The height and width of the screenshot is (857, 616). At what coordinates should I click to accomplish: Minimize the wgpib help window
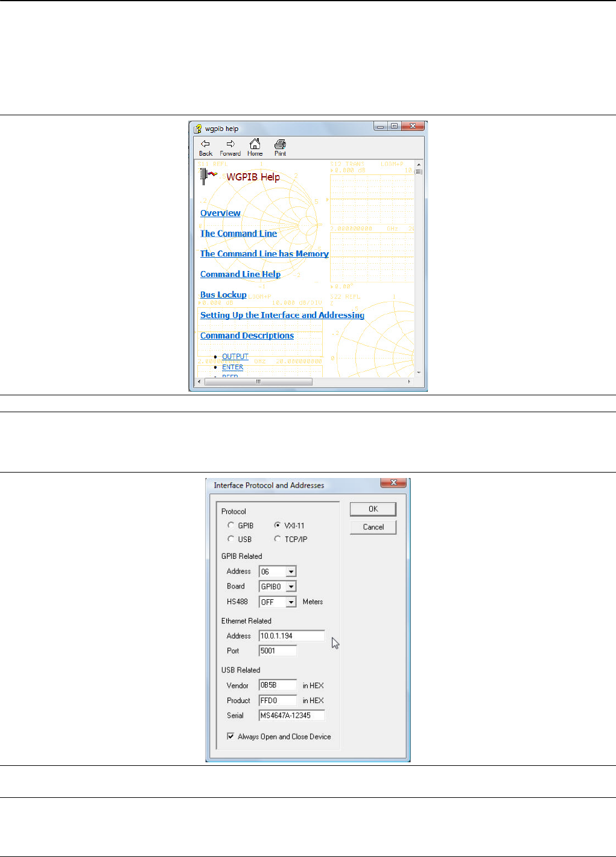point(380,126)
